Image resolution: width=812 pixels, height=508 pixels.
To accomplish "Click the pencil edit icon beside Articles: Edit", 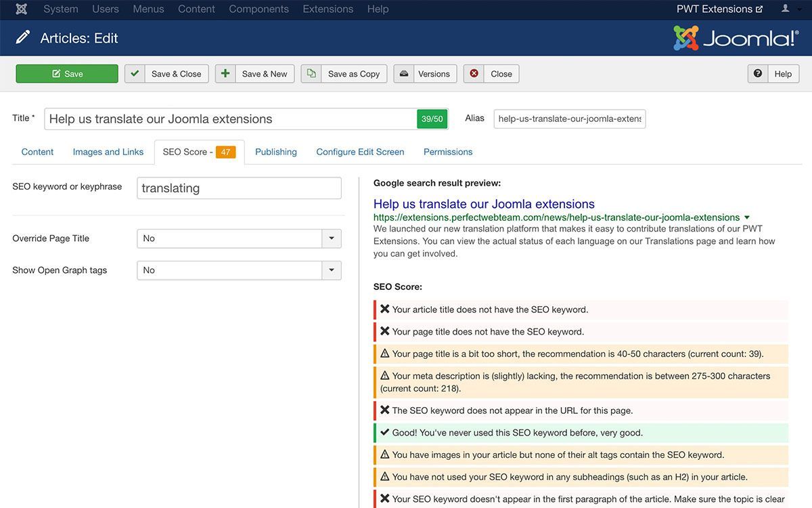I will [23, 38].
